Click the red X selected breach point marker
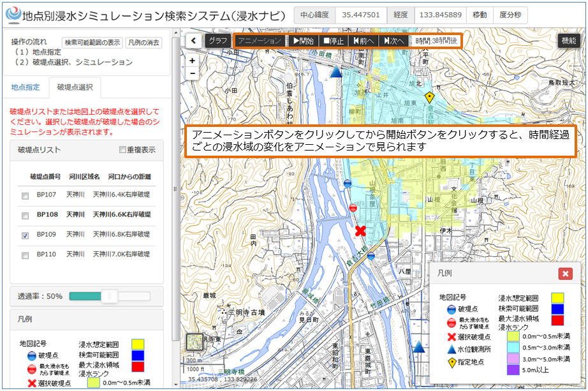The image size is (588, 391). pos(360,230)
